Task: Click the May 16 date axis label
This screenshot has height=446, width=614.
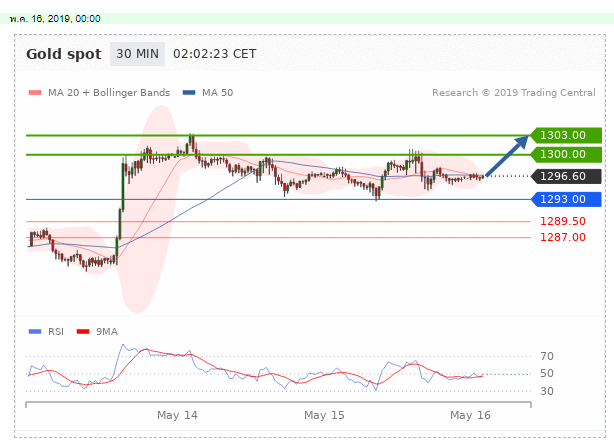Action: click(470, 415)
